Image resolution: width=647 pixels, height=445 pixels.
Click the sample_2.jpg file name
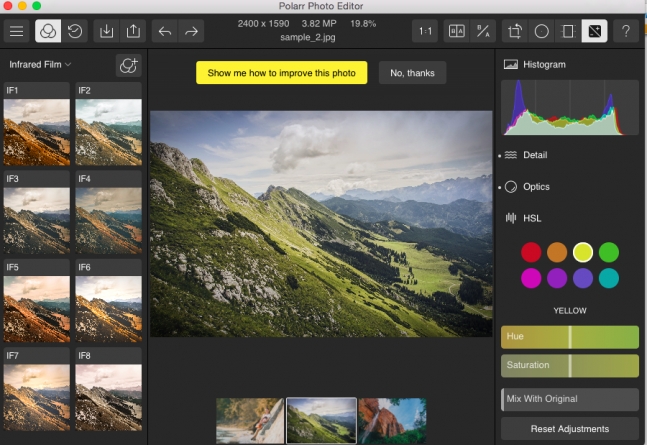[x=308, y=37]
